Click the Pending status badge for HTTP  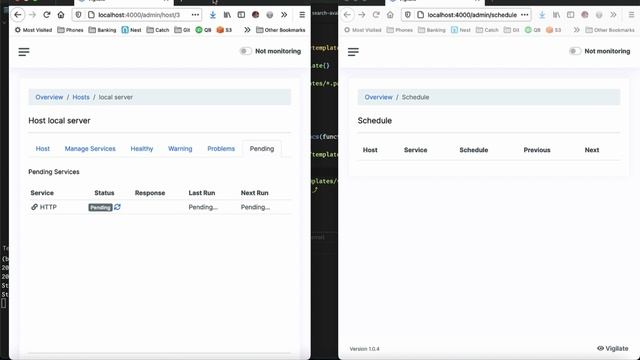(100, 207)
